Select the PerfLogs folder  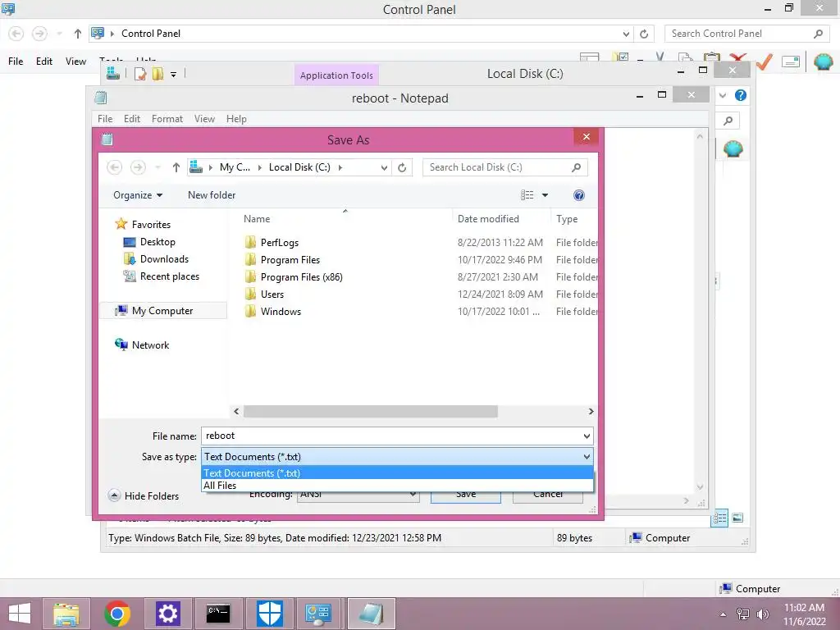click(279, 243)
